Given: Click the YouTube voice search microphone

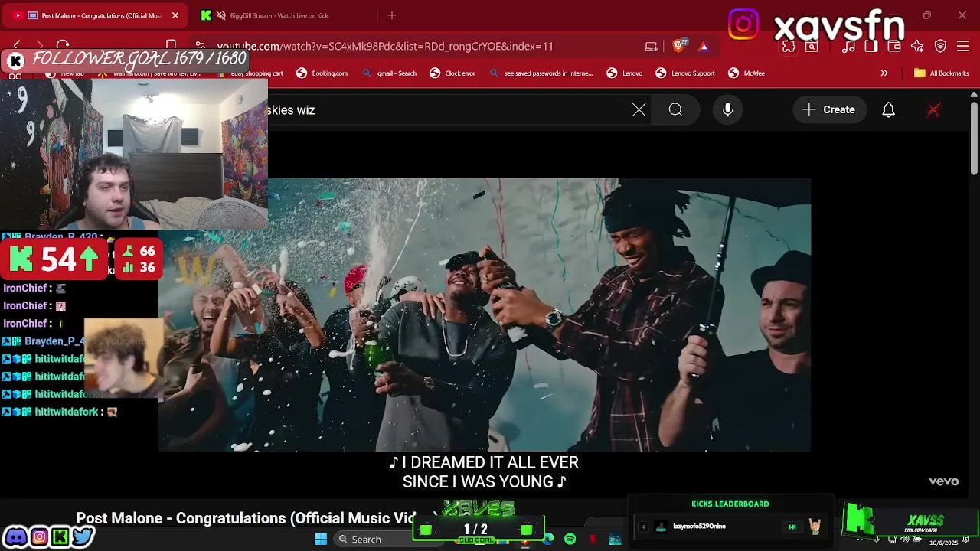Looking at the screenshot, I should (728, 109).
